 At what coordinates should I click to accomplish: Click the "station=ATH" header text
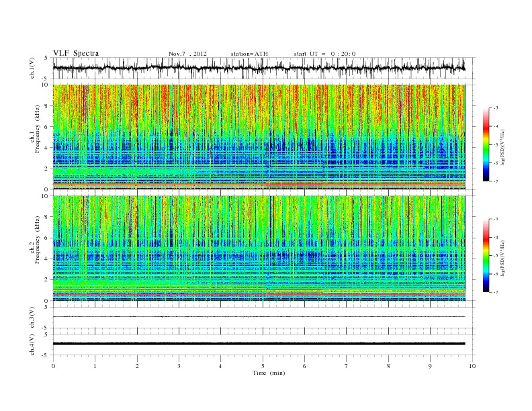(x=249, y=54)
